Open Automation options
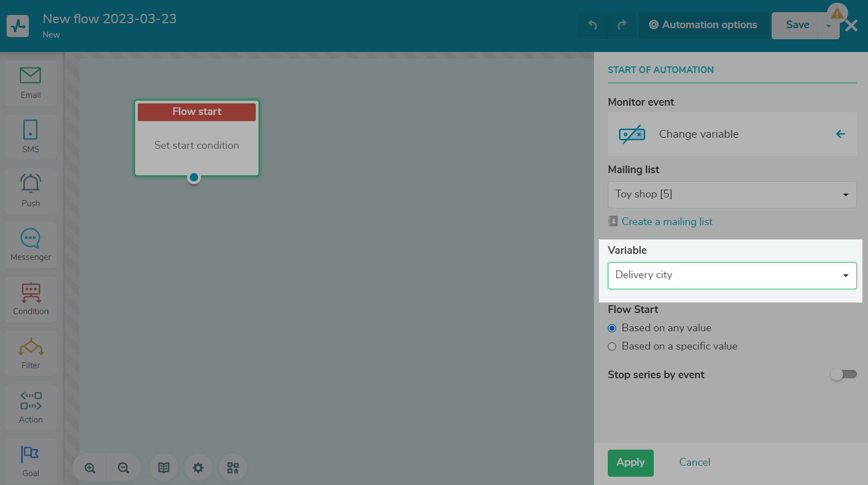The height and width of the screenshot is (485, 868). (703, 25)
